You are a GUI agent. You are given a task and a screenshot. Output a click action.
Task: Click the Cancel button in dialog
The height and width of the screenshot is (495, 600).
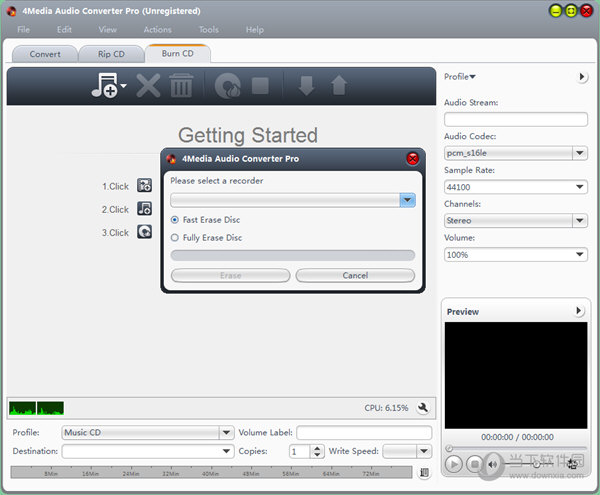pos(355,275)
